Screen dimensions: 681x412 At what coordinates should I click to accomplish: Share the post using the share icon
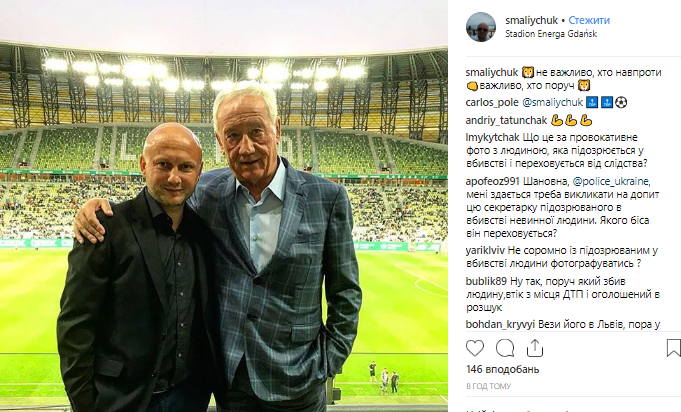pyautogui.click(x=535, y=348)
